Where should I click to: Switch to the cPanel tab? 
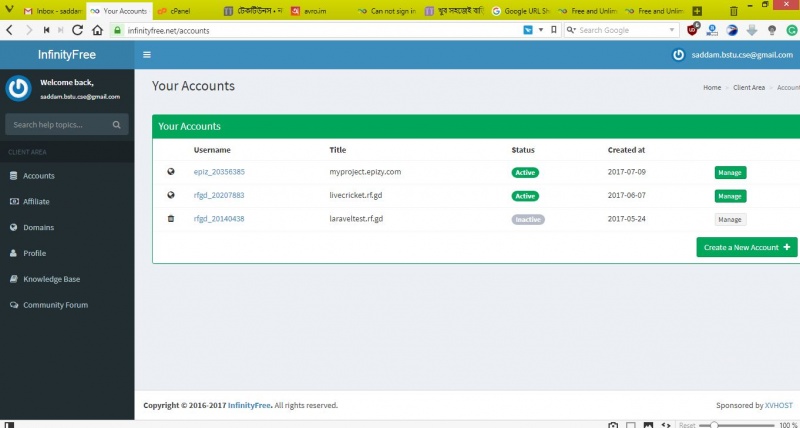186,11
